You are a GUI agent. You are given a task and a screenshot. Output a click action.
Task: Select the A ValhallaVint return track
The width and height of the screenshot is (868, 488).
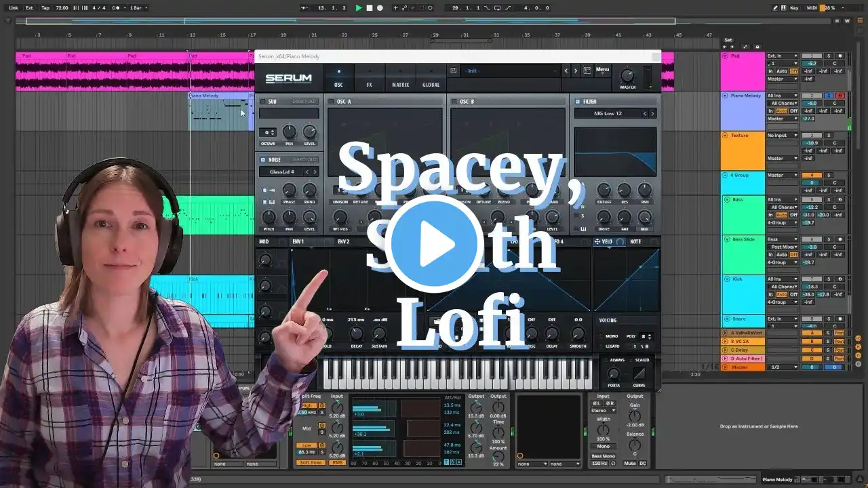[743, 333]
